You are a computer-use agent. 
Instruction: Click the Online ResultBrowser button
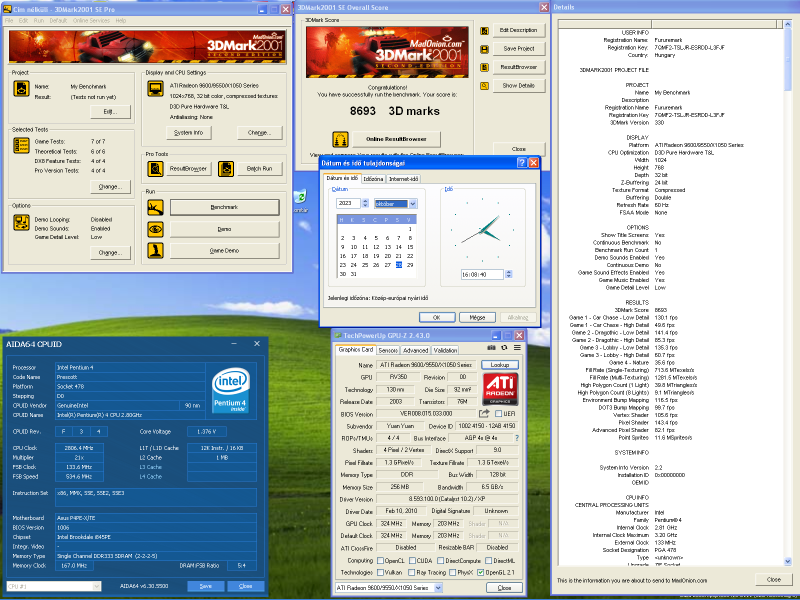tap(396, 139)
